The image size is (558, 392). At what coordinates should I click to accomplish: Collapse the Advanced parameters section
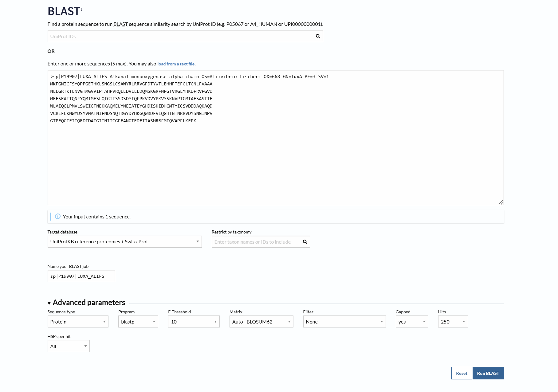[86, 303]
